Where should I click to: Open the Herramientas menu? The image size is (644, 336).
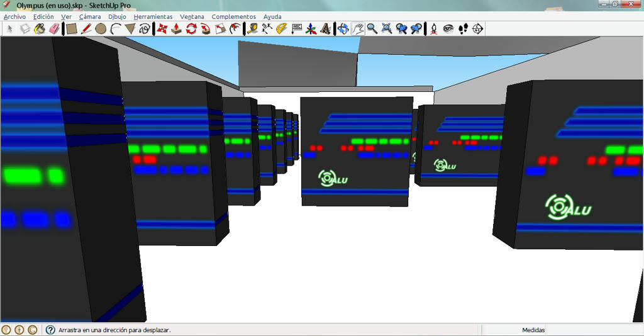(x=153, y=17)
